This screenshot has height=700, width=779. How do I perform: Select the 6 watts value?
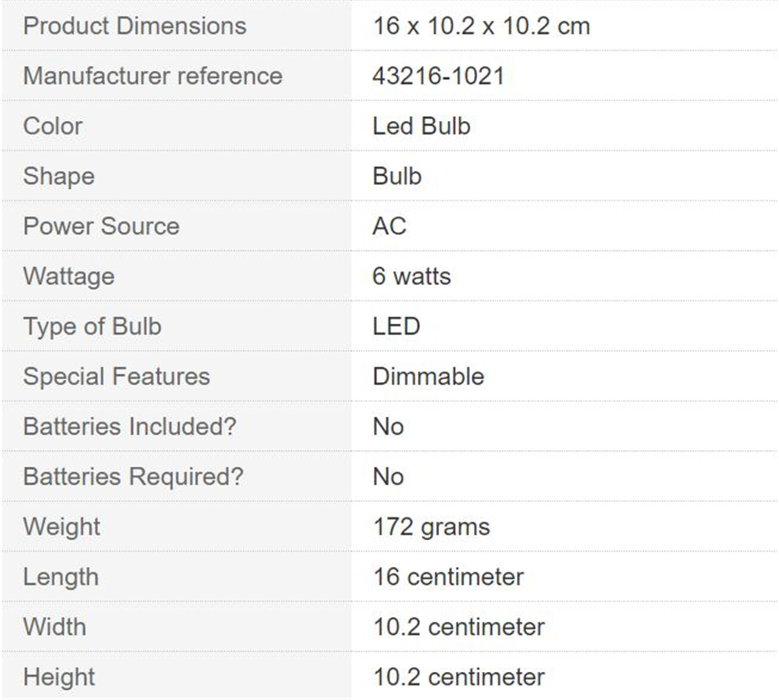pos(412,276)
